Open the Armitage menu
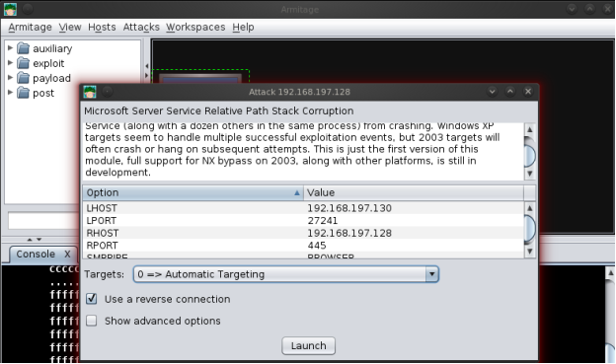Viewport: 616px width, 364px height. (x=30, y=27)
